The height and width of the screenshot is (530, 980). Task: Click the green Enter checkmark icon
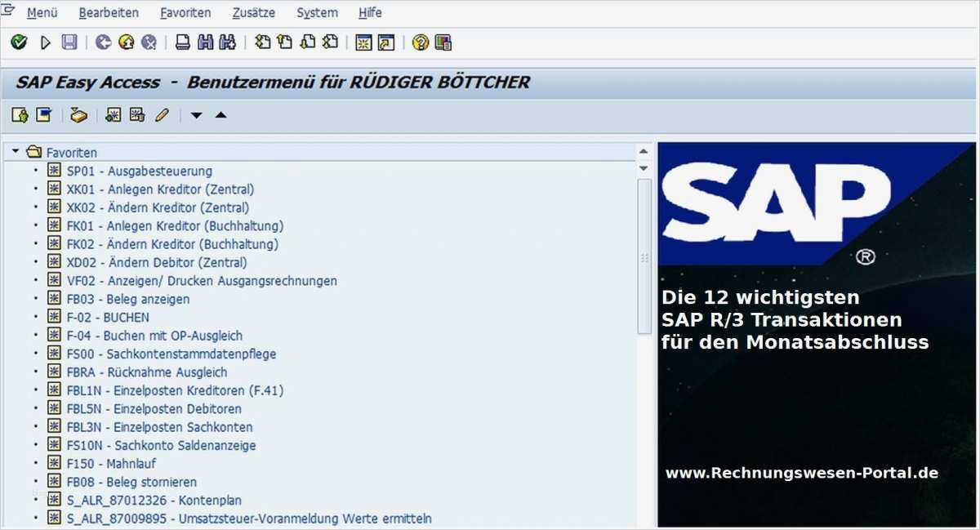click(x=18, y=42)
